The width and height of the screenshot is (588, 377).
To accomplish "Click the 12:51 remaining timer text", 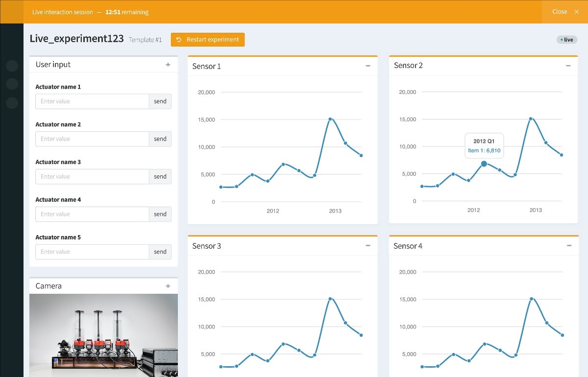I will point(127,12).
